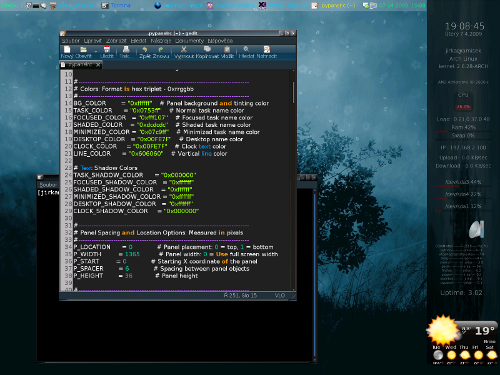This screenshot has width=500, height=375.
Task: Open the Upravit menu
Action: click(x=93, y=41)
